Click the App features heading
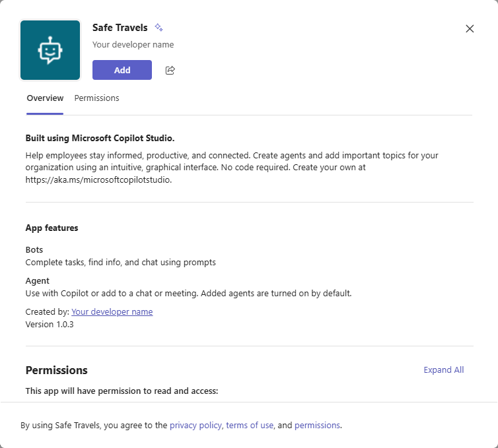This screenshot has height=448, width=498. click(52, 228)
